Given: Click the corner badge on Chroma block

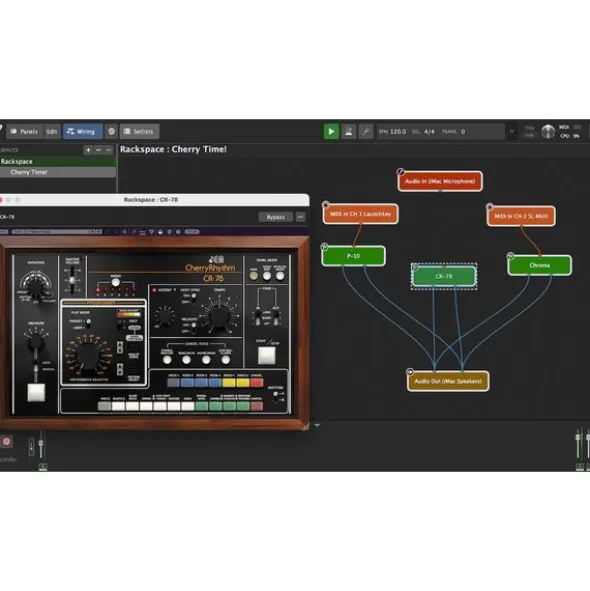Looking at the screenshot, I should (510, 256).
